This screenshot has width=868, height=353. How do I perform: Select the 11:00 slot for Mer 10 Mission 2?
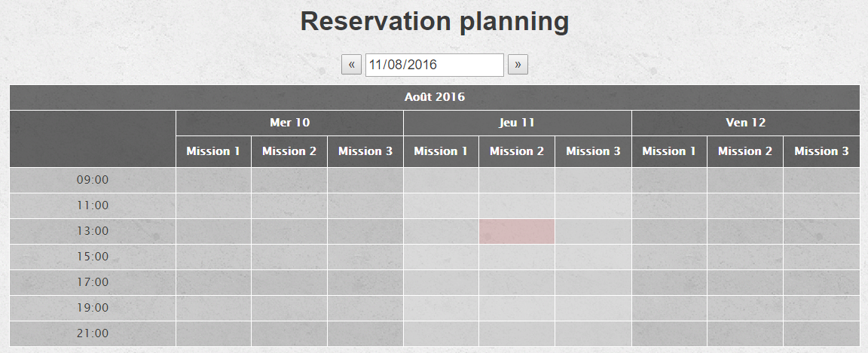tap(289, 205)
